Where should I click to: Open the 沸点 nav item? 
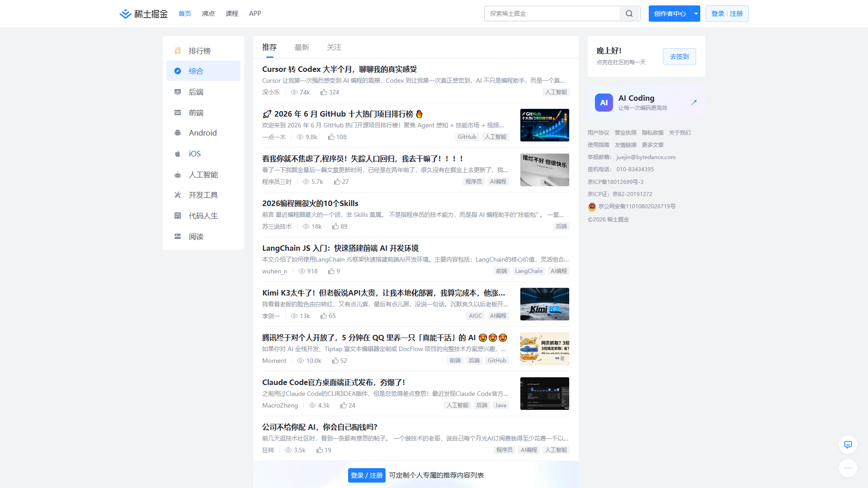(x=208, y=14)
